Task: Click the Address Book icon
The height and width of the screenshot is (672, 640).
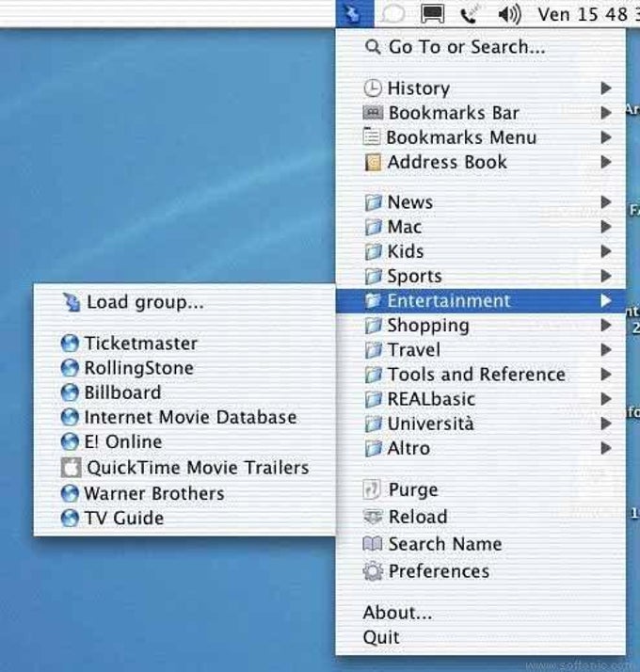Action: click(373, 163)
